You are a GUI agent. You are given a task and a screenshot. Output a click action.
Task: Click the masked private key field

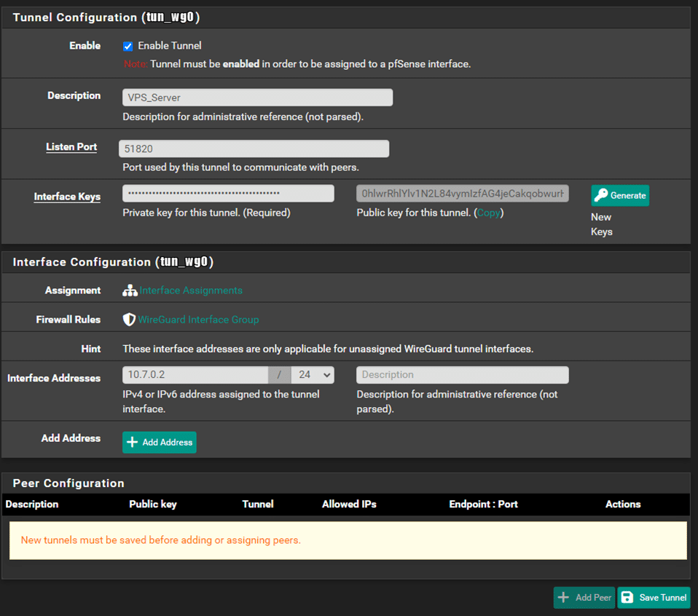pyautogui.click(x=228, y=192)
